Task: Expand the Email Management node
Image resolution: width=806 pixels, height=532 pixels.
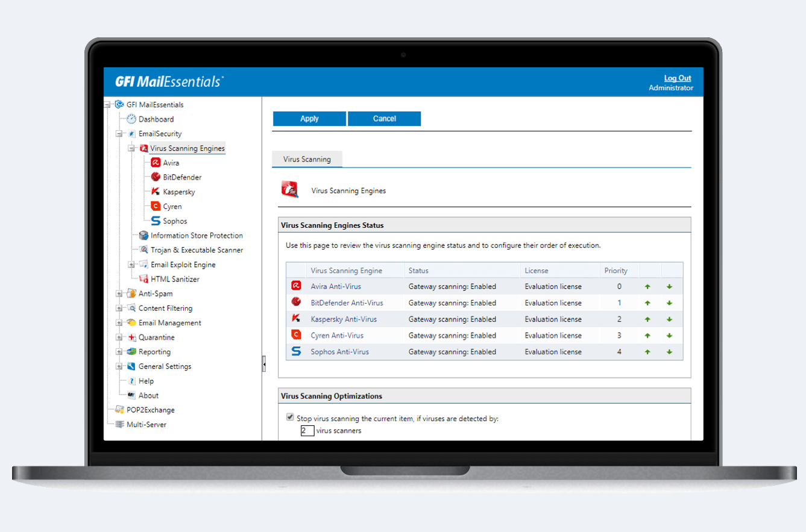Action: tap(120, 322)
